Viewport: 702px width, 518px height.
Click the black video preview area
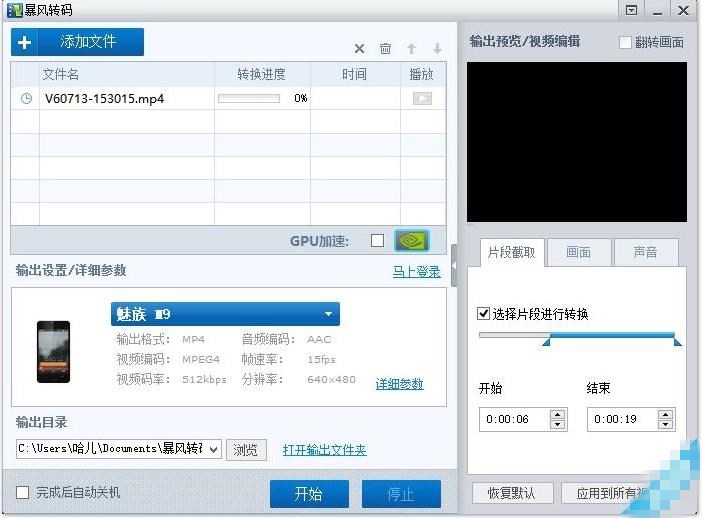tap(577, 142)
